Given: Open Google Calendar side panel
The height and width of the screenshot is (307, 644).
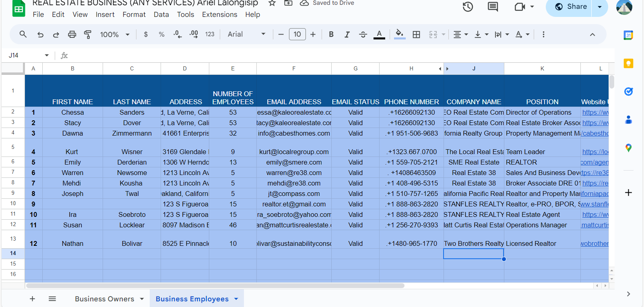Looking at the screenshot, I should pos(628,35).
